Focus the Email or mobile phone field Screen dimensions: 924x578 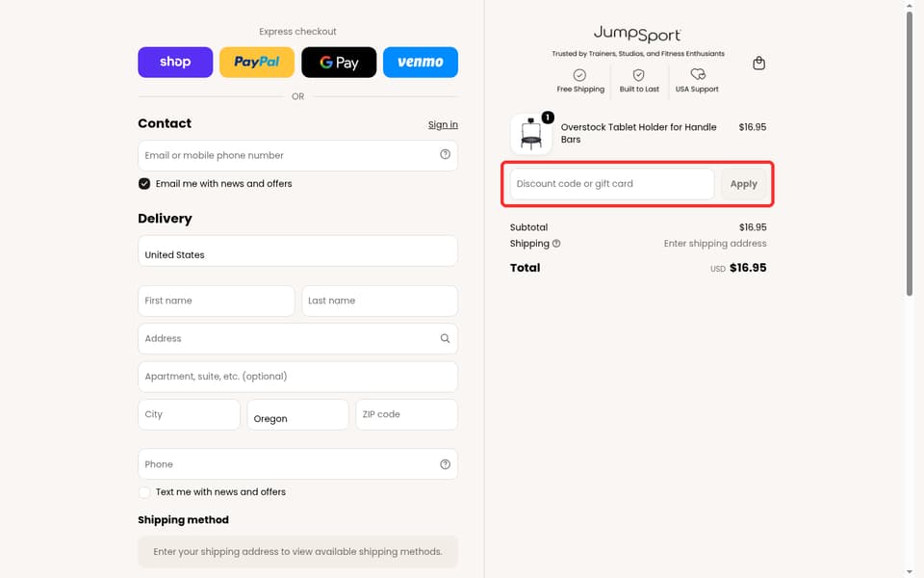coord(297,156)
